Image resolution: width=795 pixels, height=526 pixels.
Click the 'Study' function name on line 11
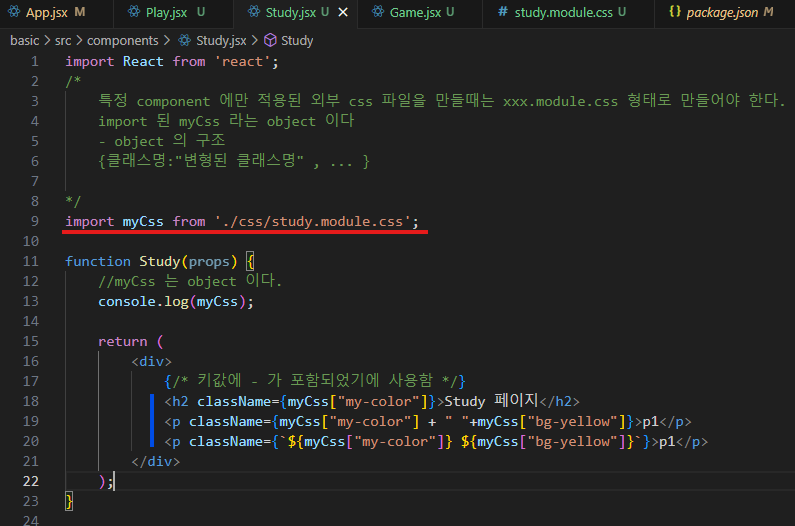pyautogui.click(x=160, y=262)
